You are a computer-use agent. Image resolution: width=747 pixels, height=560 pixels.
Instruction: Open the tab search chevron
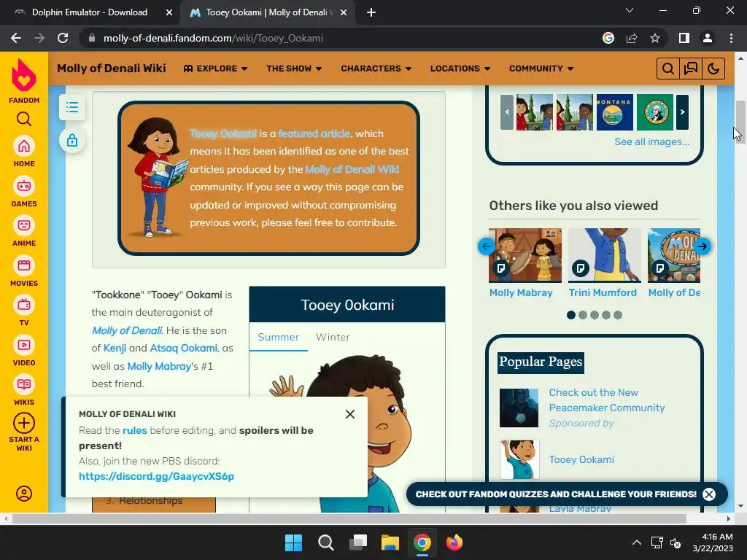pyautogui.click(x=630, y=10)
